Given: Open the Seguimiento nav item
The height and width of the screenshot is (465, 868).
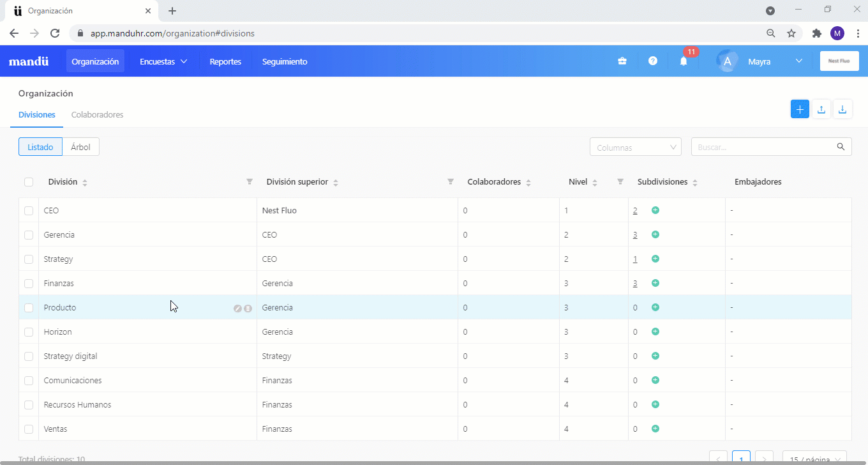Looking at the screenshot, I should (285, 61).
